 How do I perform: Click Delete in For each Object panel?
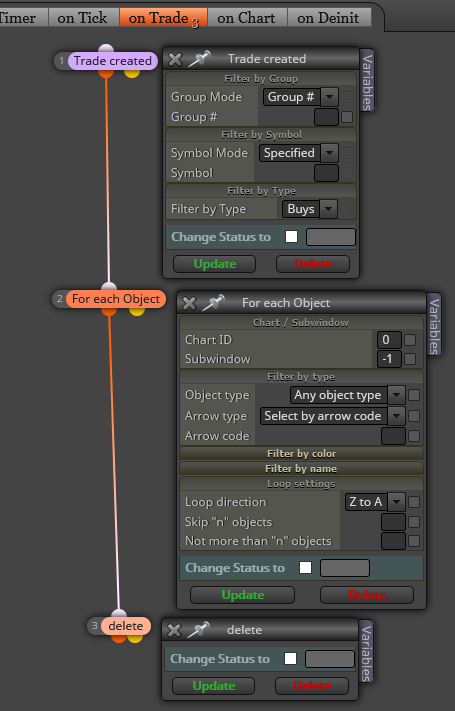(367, 595)
